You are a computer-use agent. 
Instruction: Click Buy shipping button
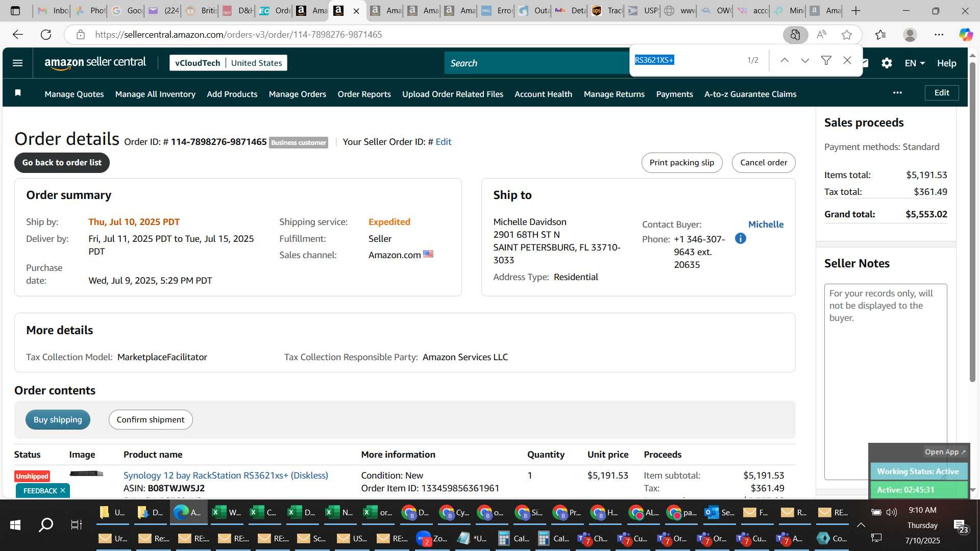(x=58, y=419)
